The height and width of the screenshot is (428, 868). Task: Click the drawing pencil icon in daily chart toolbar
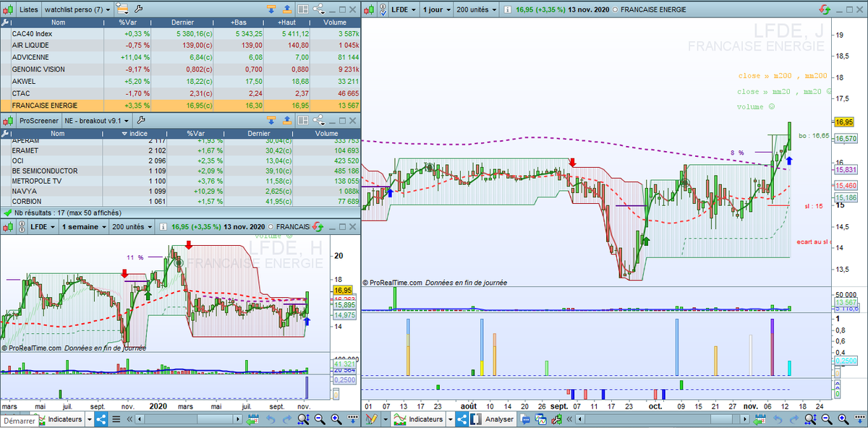[x=370, y=419]
